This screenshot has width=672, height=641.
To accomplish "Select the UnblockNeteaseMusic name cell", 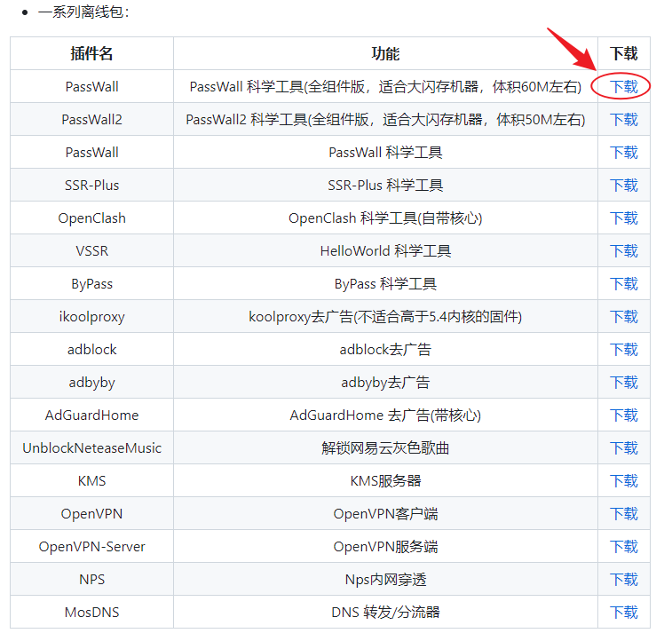I will pyautogui.click(x=91, y=448).
